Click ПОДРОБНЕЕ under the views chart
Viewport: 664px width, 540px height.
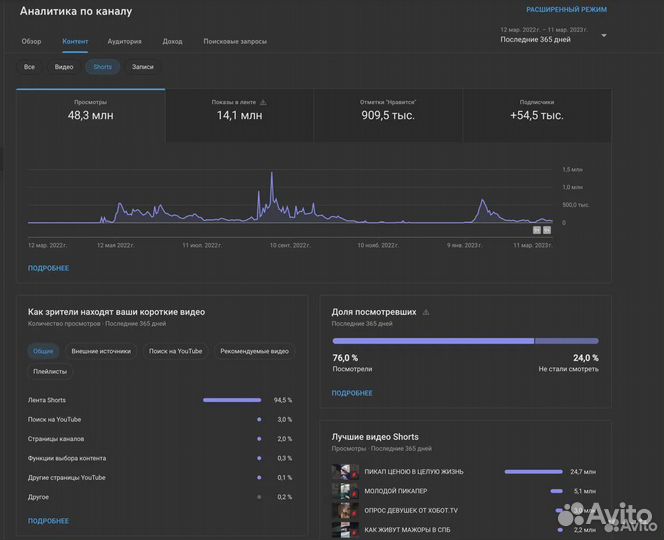click(48, 268)
